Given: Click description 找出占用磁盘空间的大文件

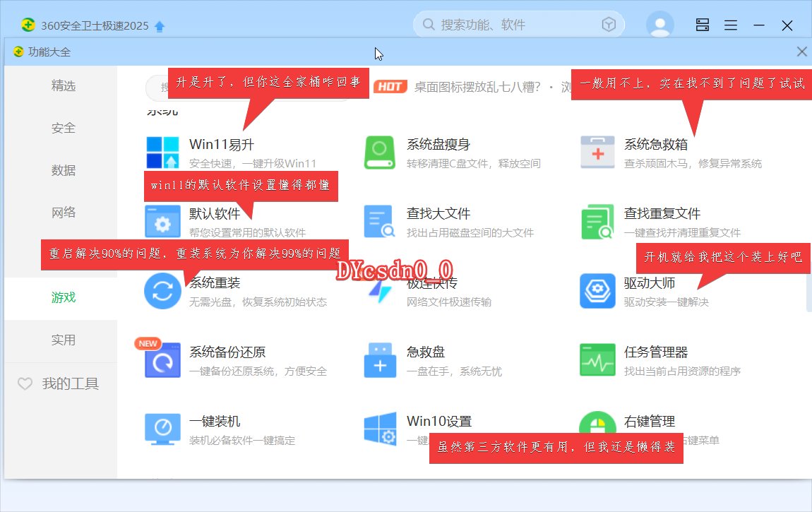Looking at the screenshot, I should pos(470,233).
